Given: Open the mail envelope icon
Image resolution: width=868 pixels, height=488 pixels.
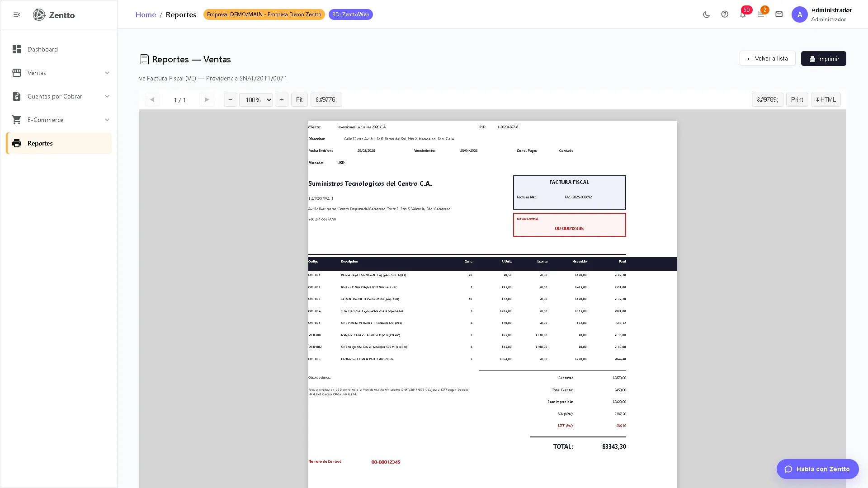Looking at the screenshot, I should (779, 14).
